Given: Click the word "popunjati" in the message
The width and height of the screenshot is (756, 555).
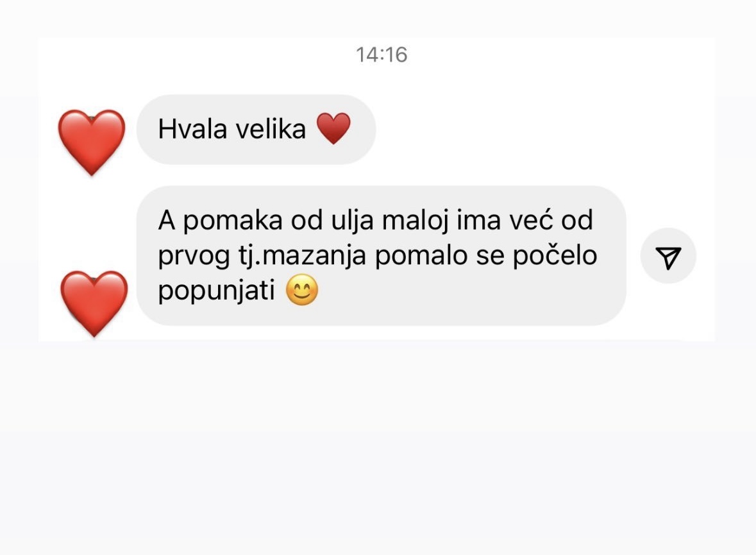Looking at the screenshot, I should (x=217, y=291).
